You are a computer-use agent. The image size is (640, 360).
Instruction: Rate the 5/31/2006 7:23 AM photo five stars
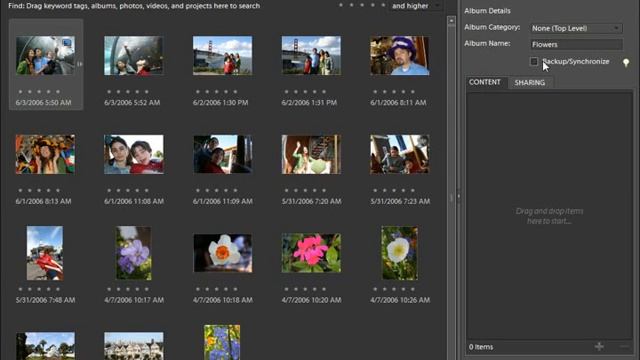pos(413,190)
